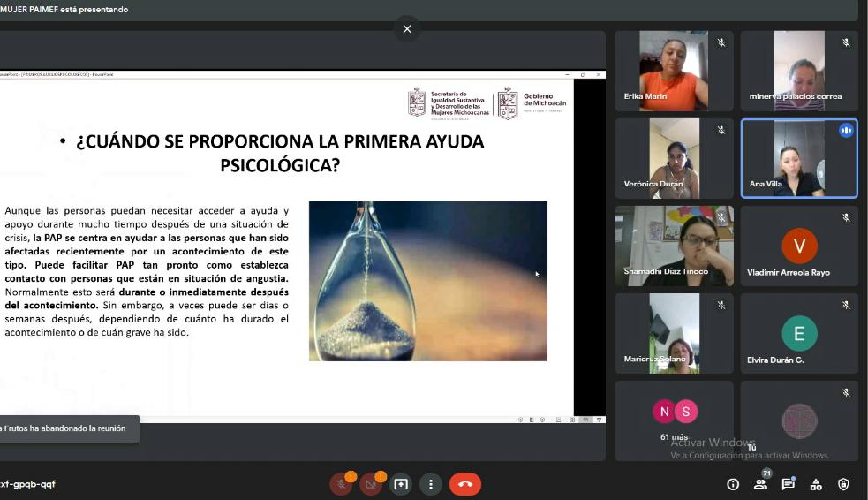Show the participants list with 71 people

pos(760,484)
